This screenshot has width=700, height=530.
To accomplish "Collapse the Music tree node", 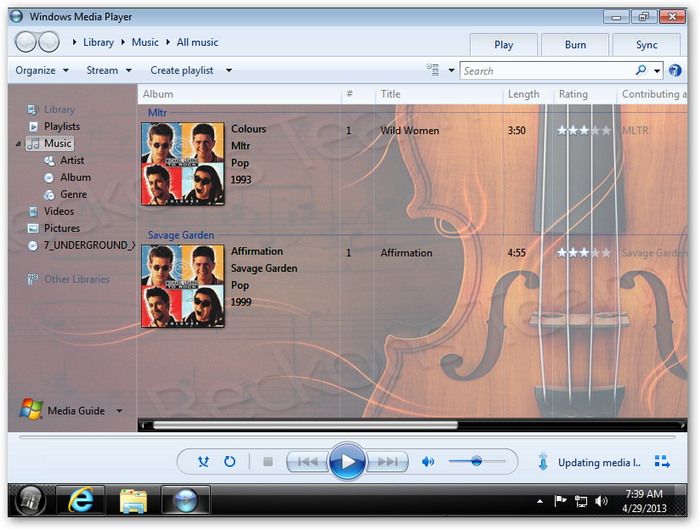I will pyautogui.click(x=18, y=144).
